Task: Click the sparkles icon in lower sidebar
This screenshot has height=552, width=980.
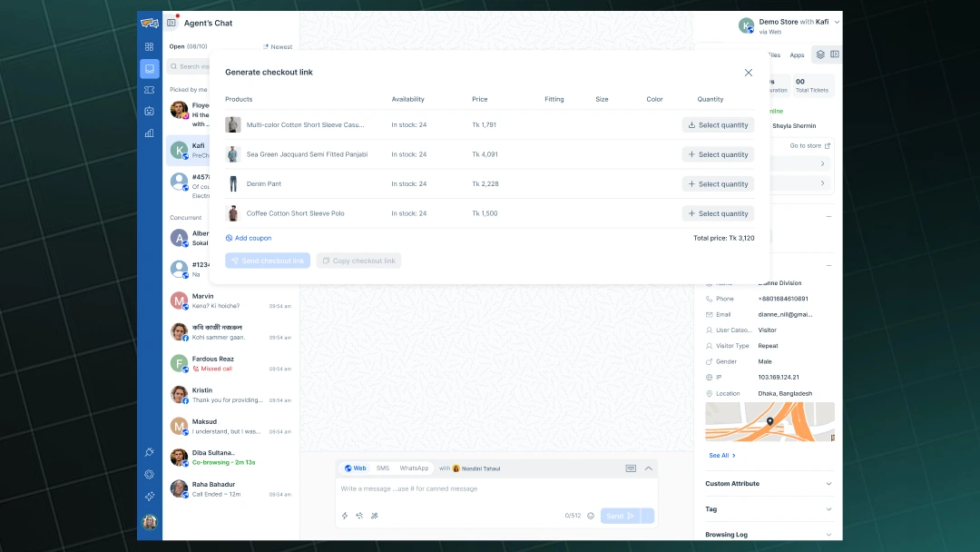Action: click(149, 497)
